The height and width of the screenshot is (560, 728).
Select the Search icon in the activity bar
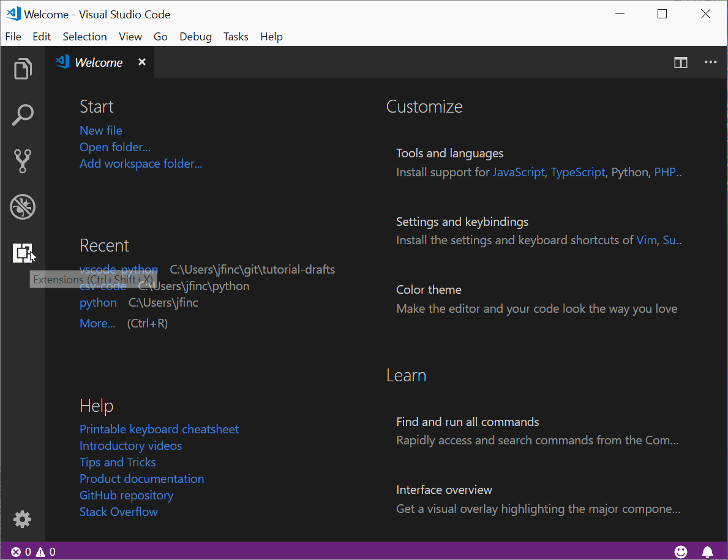click(x=23, y=114)
